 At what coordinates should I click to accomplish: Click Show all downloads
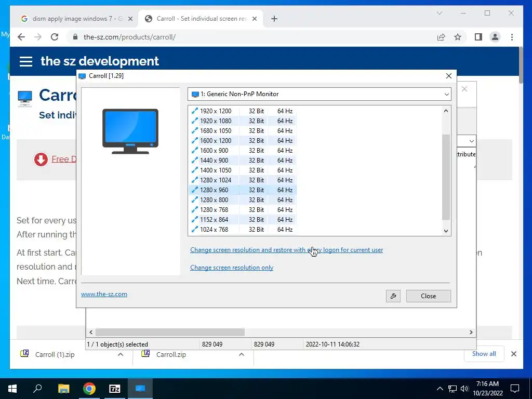pyautogui.click(x=484, y=353)
